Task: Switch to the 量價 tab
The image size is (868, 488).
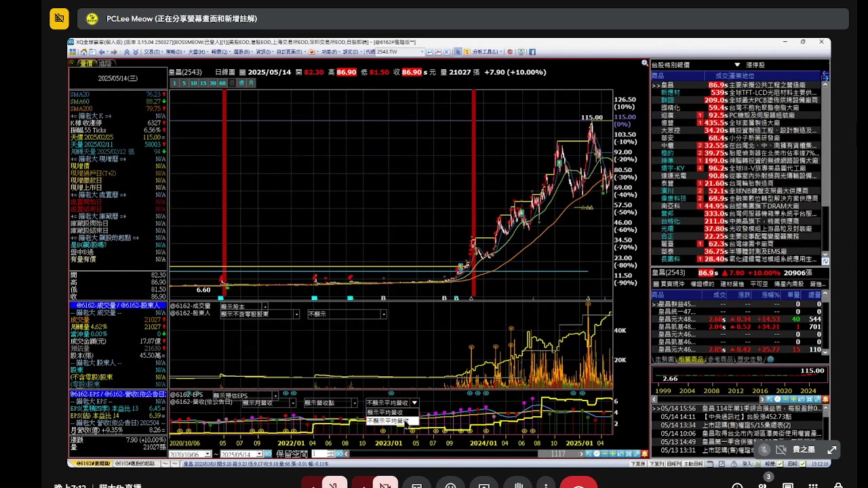Action: tap(87, 63)
